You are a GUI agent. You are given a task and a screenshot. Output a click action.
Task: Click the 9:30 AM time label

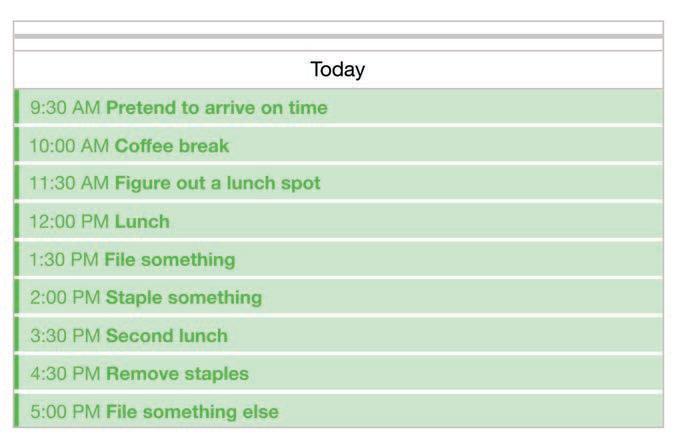[65, 108]
